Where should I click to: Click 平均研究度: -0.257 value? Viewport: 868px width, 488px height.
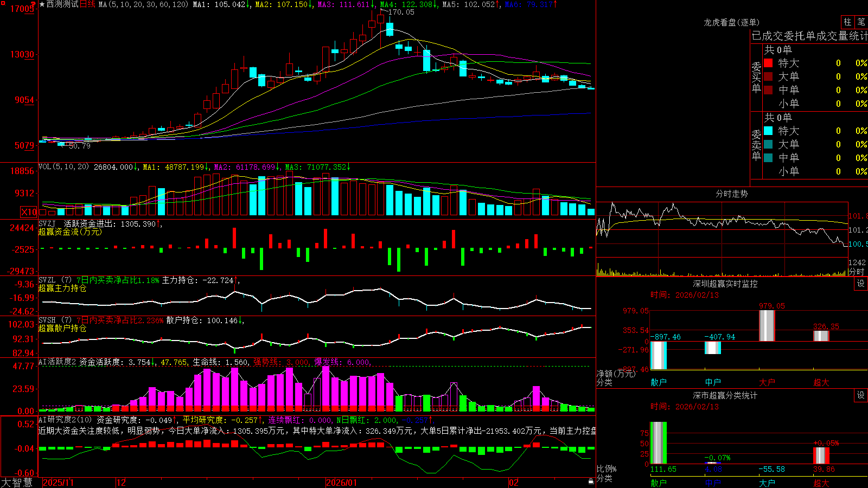click(x=222, y=420)
